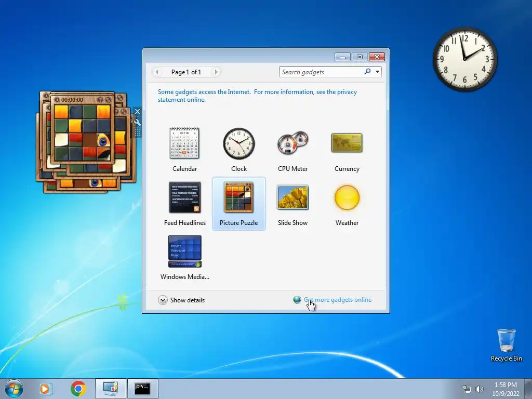Click the timer button left of 00:00:00 on the puzzle

coord(57,100)
